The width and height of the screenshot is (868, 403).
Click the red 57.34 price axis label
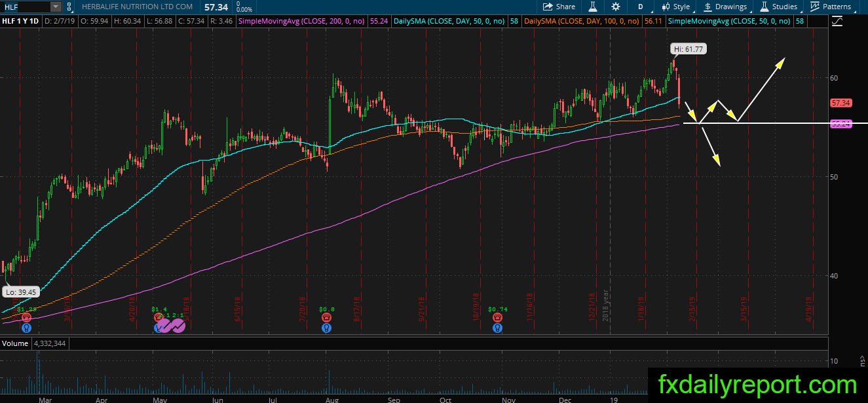[x=840, y=103]
